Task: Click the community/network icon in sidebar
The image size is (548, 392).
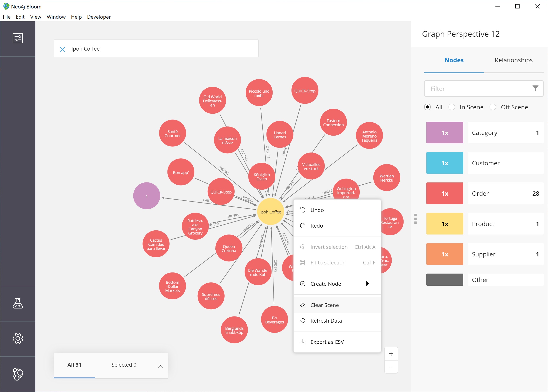Action: click(x=18, y=373)
